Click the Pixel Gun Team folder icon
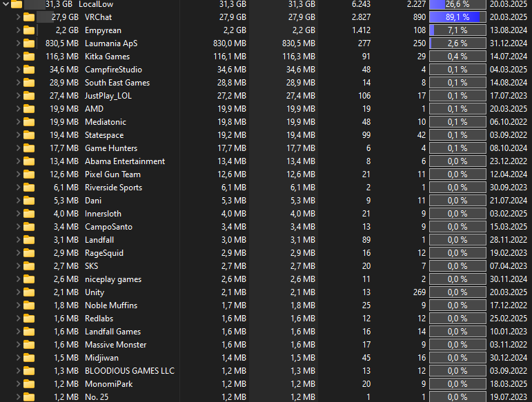 [x=29, y=174]
